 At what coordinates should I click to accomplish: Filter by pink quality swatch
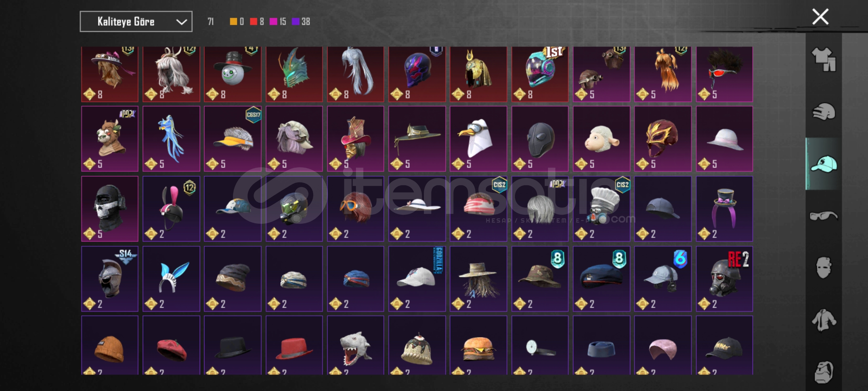[273, 22]
